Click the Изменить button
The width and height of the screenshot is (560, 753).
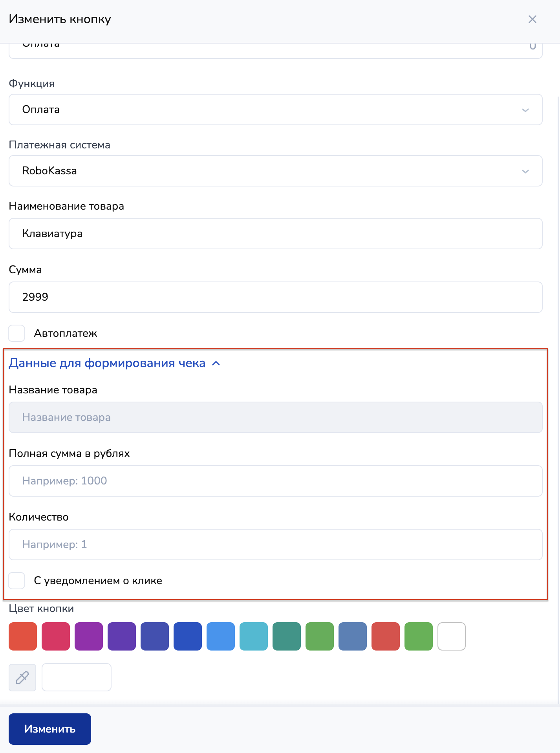point(50,729)
